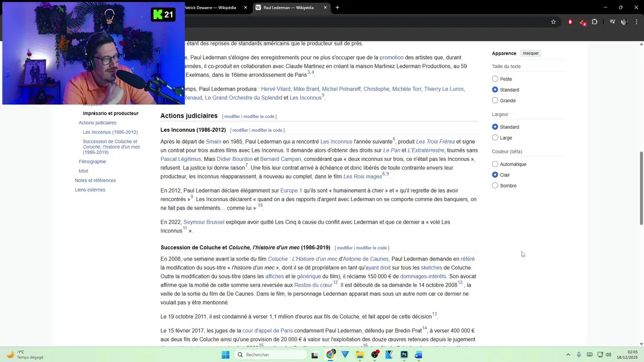Select the Grande text size option
This screenshot has width=644, height=362.
(495, 101)
